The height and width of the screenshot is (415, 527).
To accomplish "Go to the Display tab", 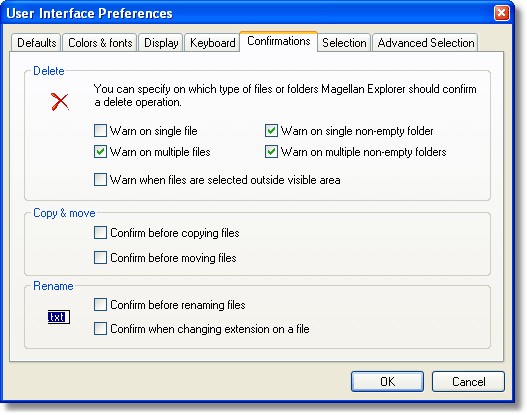I will pos(161,43).
